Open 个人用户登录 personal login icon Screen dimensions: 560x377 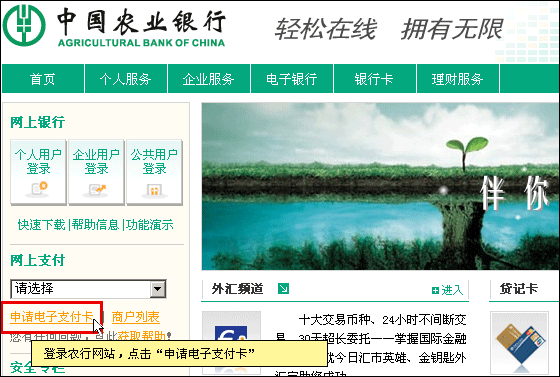click(38, 172)
